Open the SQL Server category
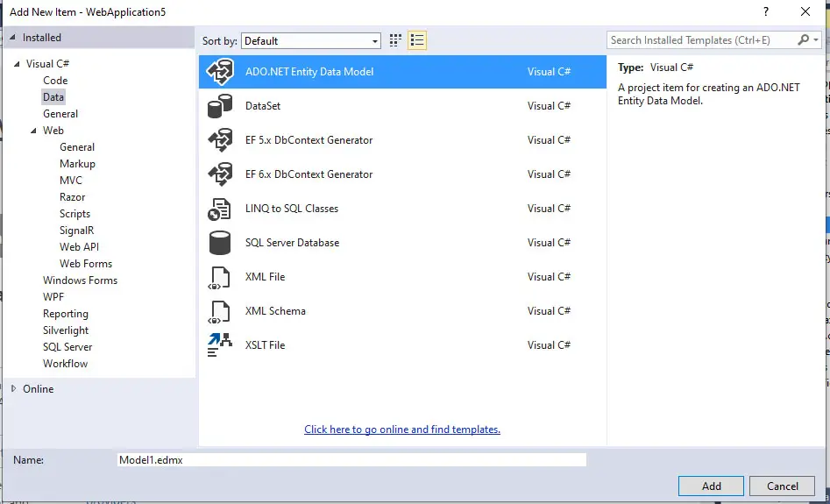830x504 pixels. [x=67, y=347]
